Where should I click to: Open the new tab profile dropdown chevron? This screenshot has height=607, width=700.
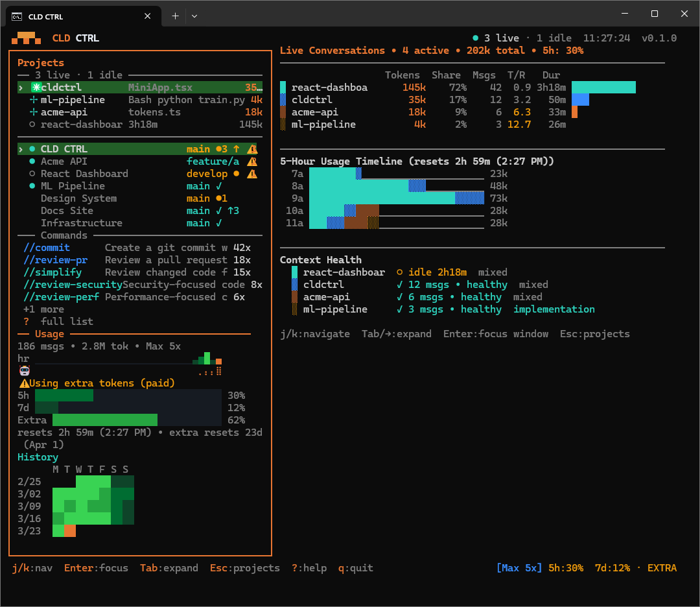coord(194,16)
